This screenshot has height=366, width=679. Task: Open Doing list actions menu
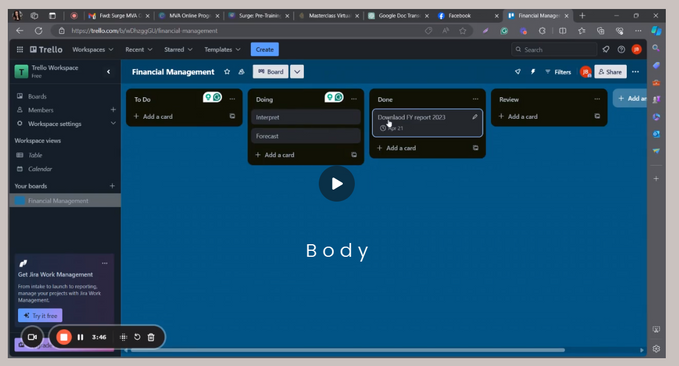(354, 99)
